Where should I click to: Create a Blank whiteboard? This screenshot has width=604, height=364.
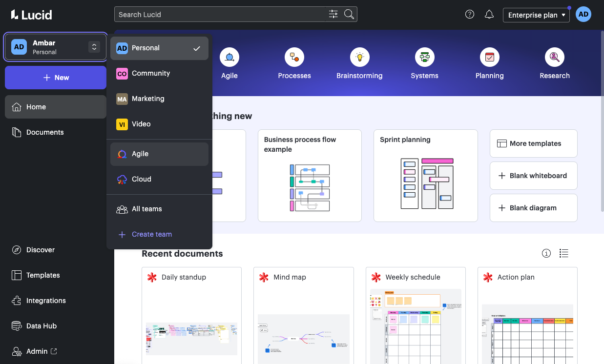[534, 176]
